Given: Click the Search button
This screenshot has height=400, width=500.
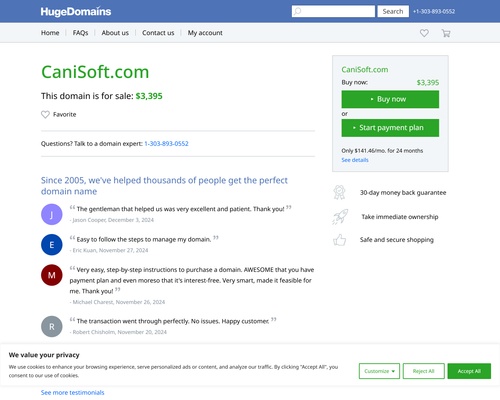Looking at the screenshot, I should tap(393, 11).
